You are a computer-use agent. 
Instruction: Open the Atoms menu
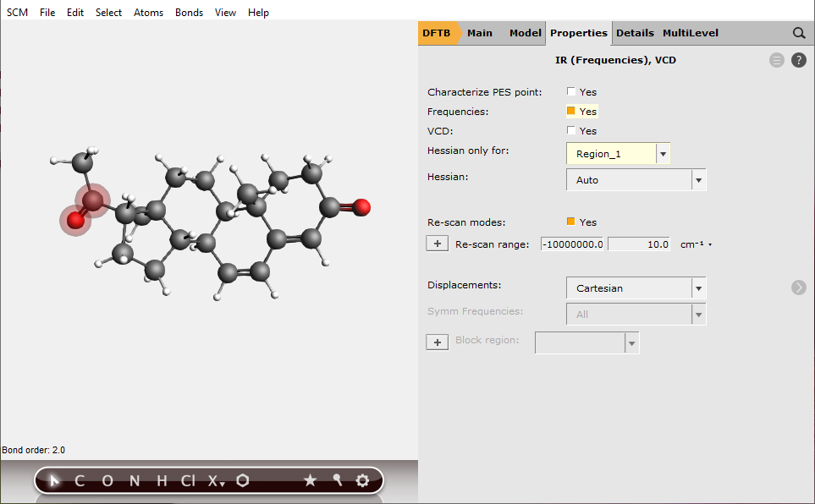[x=148, y=12]
